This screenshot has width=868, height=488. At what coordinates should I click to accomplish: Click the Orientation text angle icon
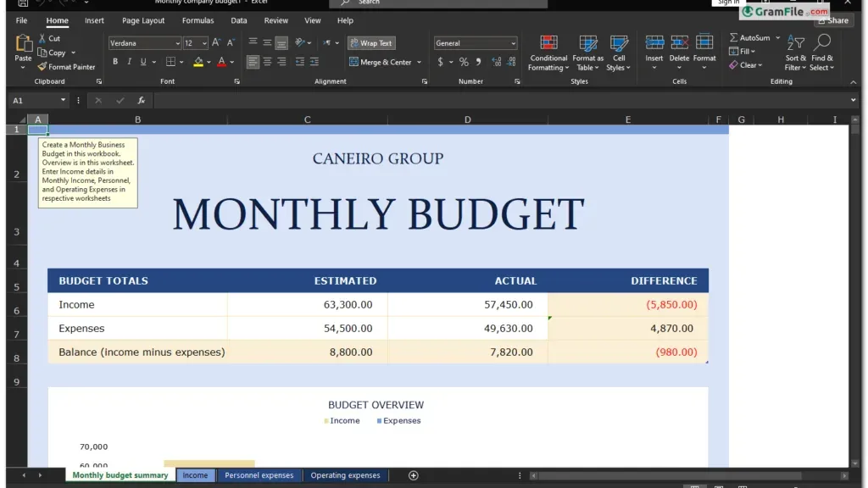point(300,42)
